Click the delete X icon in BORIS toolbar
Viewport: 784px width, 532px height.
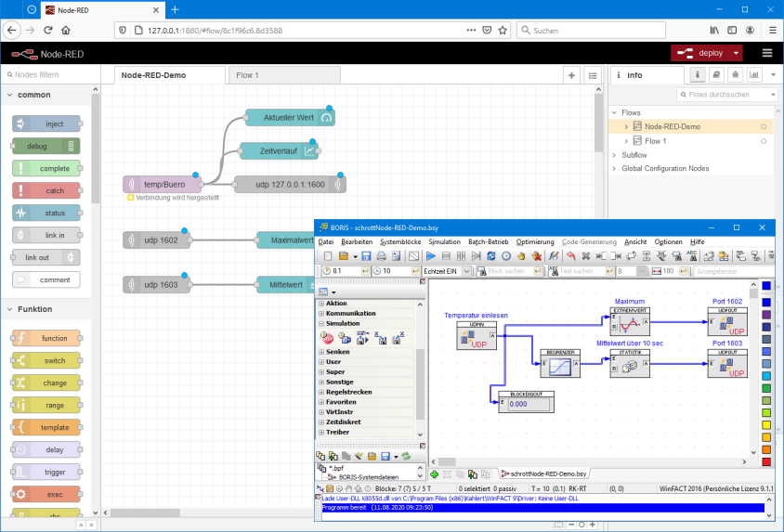pos(585,256)
